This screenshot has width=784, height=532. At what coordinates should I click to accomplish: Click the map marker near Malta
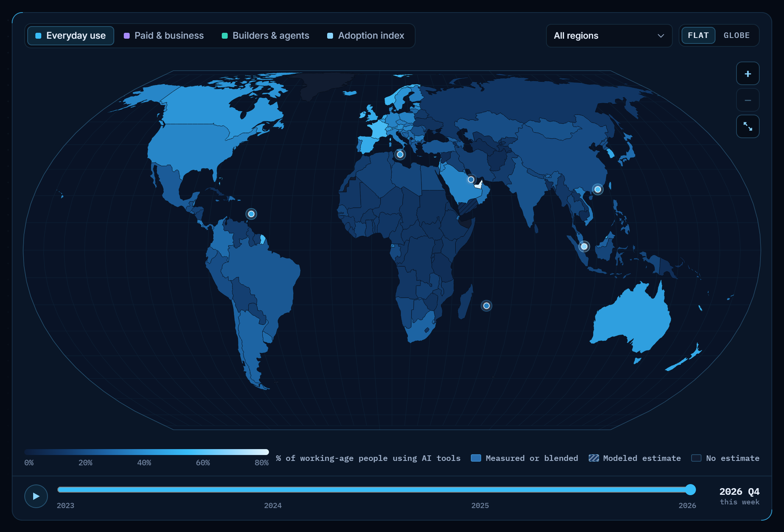400,154
